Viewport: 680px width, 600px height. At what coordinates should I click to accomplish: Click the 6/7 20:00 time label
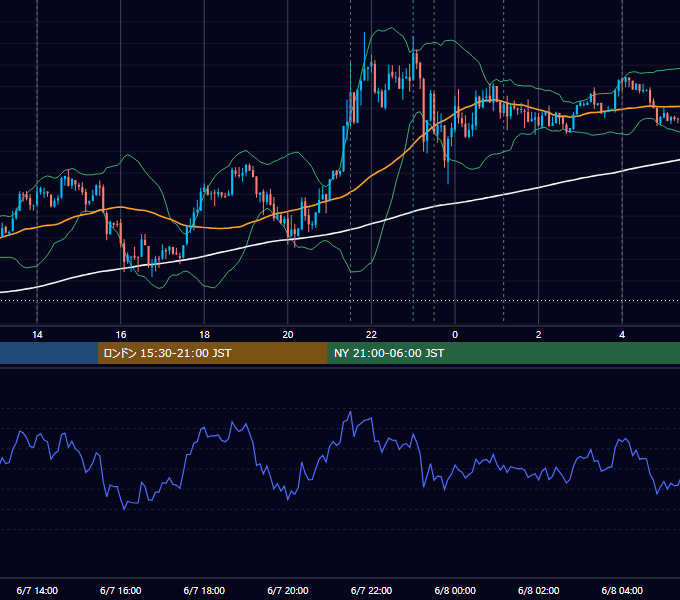(288, 590)
